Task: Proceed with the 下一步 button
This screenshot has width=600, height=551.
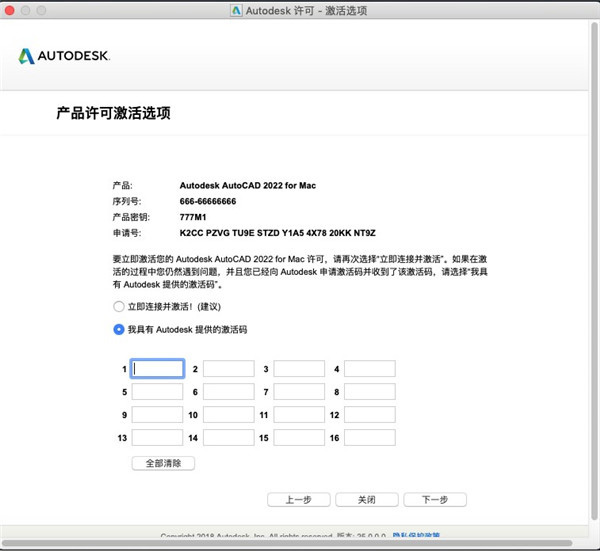Action: [x=434, y=499]
